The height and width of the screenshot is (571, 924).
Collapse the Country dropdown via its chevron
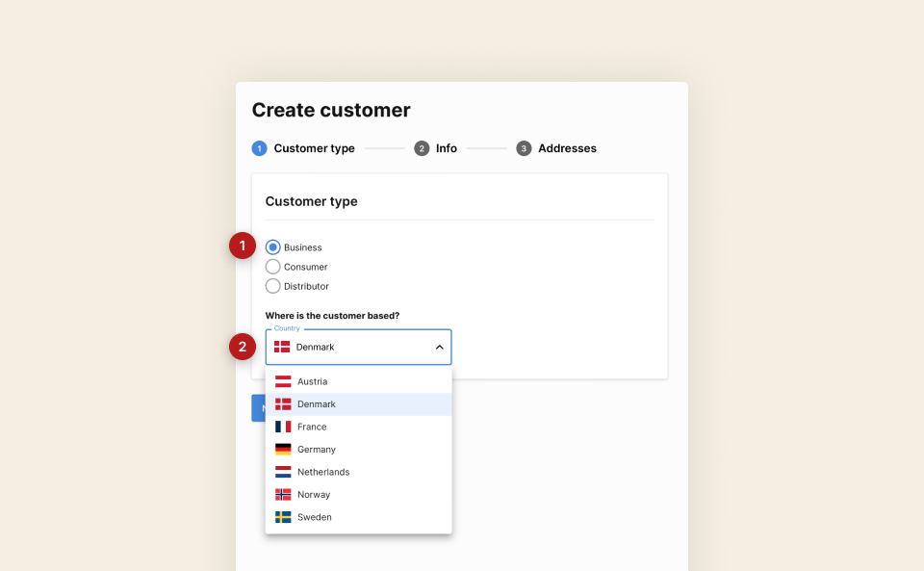(439, 347)
